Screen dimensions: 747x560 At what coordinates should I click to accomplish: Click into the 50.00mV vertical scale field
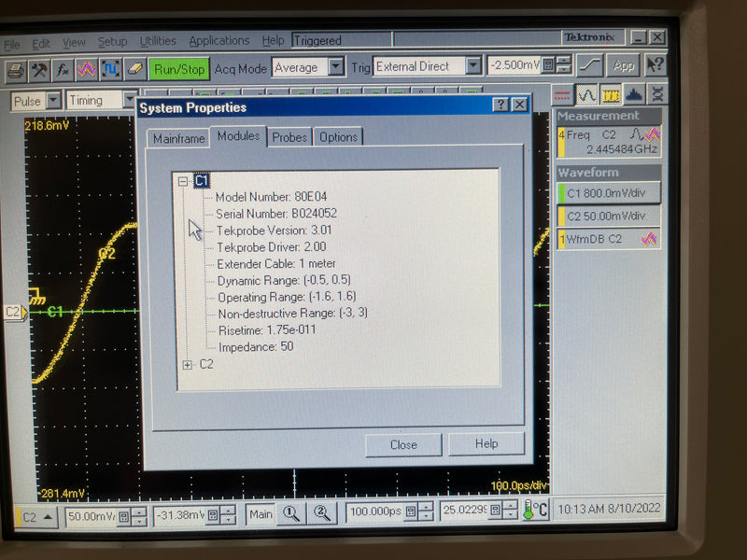tap(92, 517)
